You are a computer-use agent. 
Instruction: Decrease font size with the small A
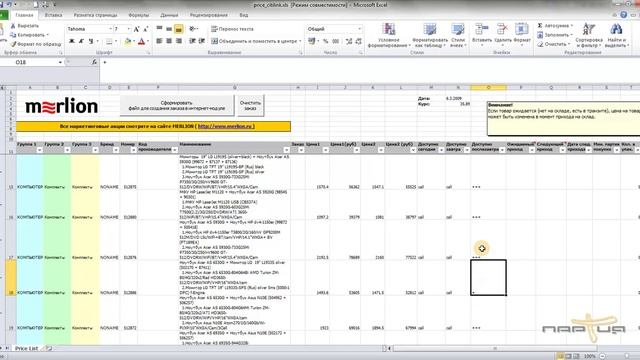point(146,29)
